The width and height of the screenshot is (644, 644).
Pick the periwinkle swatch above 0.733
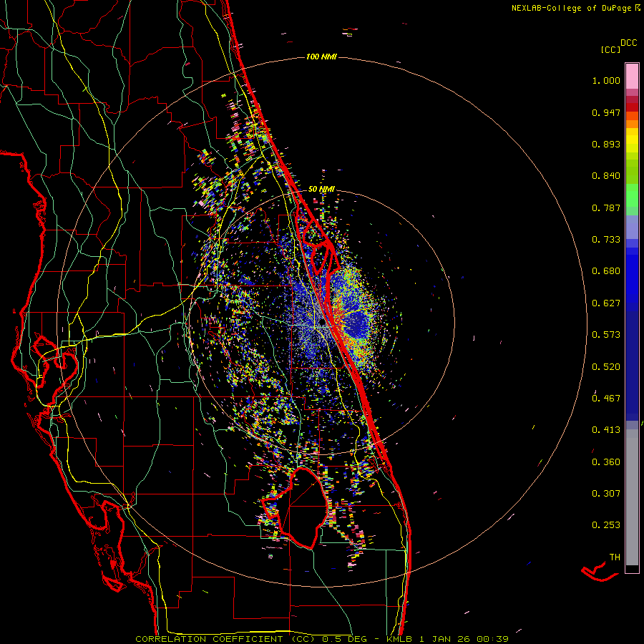coord(632,227)
